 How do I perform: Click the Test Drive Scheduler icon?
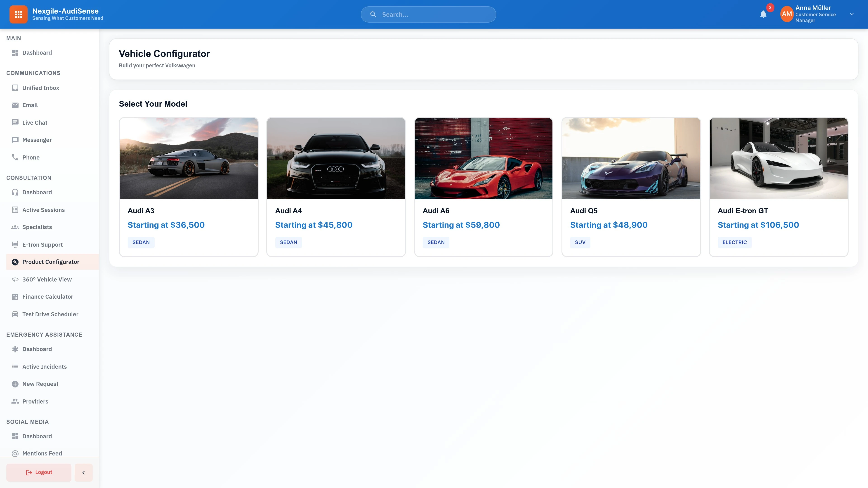pos(15,314)
